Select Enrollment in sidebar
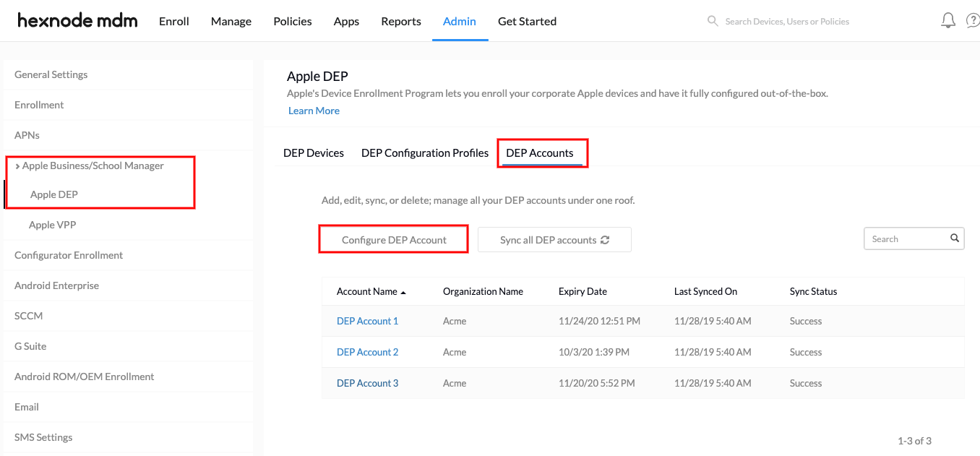The width and height of the screenshot is (980, 456). pos(129,105)
